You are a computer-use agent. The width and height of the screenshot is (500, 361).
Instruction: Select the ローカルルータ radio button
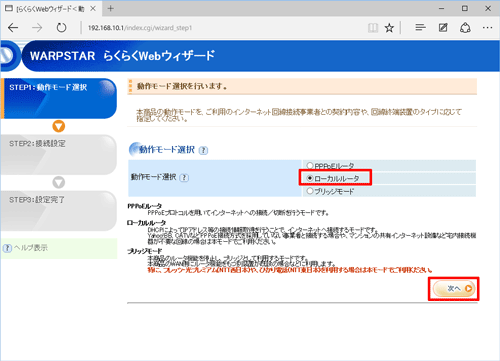pyautogui.click(x=310, y=178)
